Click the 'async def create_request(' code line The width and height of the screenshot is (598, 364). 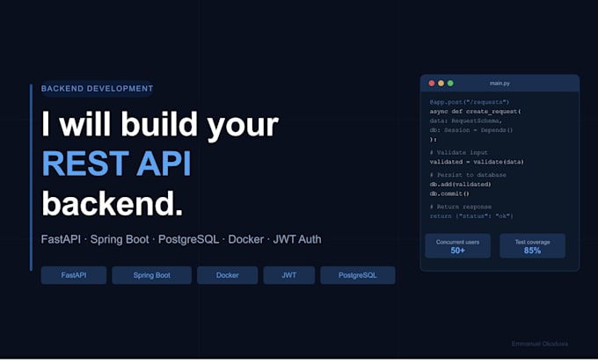tap(475, 112)
